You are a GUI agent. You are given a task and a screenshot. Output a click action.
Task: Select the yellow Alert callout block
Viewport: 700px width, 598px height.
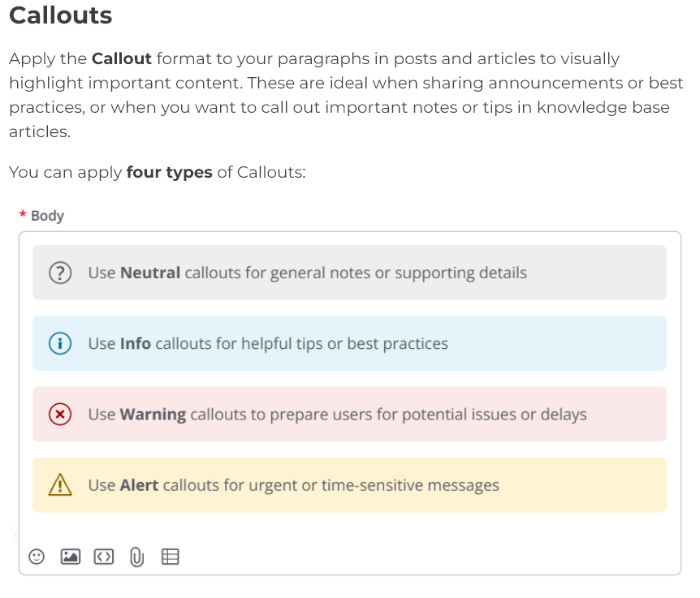[x=349, y=484]
